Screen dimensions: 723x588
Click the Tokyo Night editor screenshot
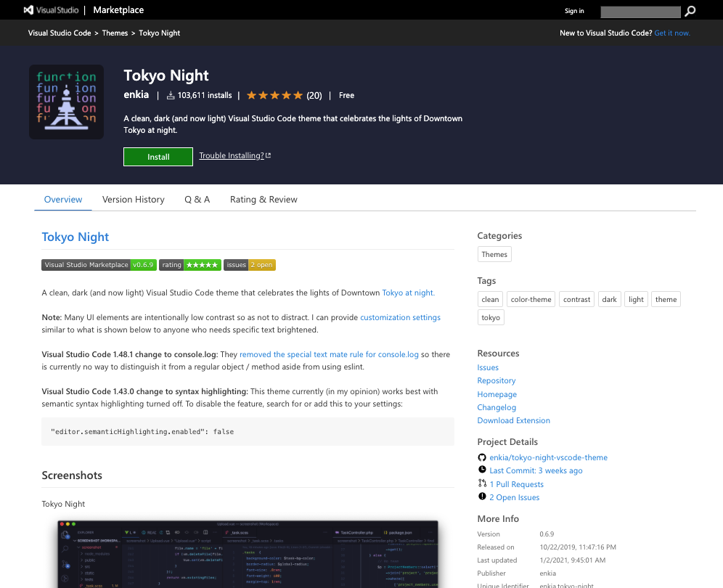[x=248, y=554]
